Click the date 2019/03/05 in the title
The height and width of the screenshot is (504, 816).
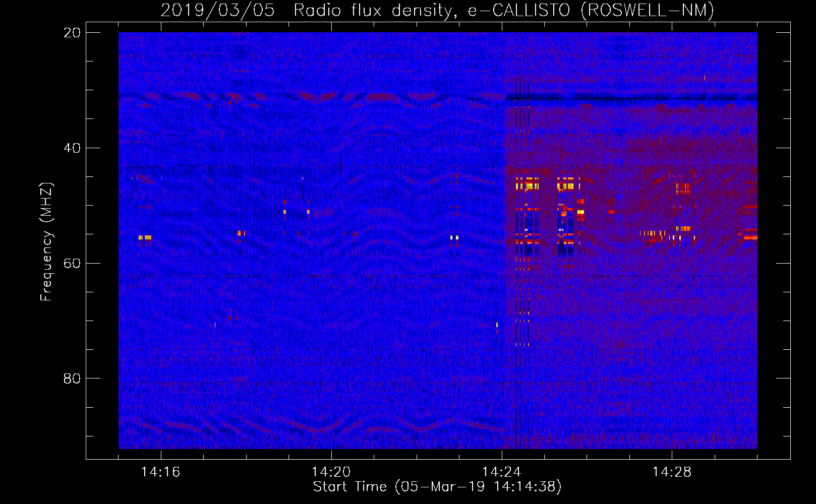click(217, 11)
